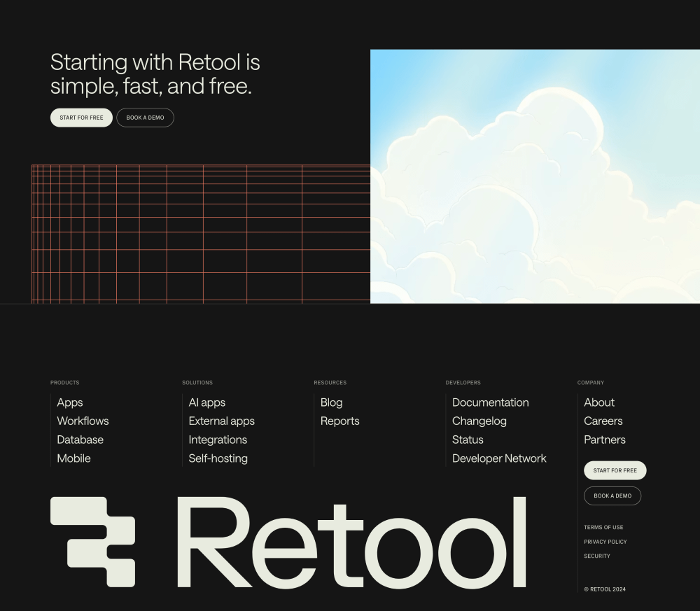Click Book a Demo button under headline
Image resolution: width=700 pixels, height=611 pixels.
pos(145,118)
